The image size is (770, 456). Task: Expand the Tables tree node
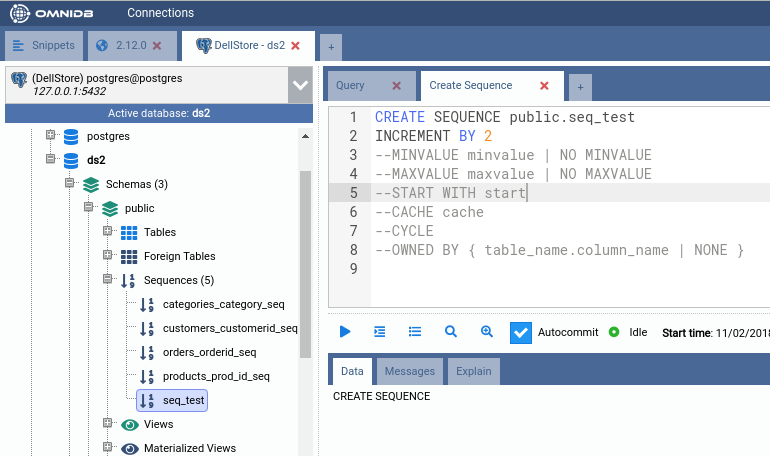[x=108, y=232]
